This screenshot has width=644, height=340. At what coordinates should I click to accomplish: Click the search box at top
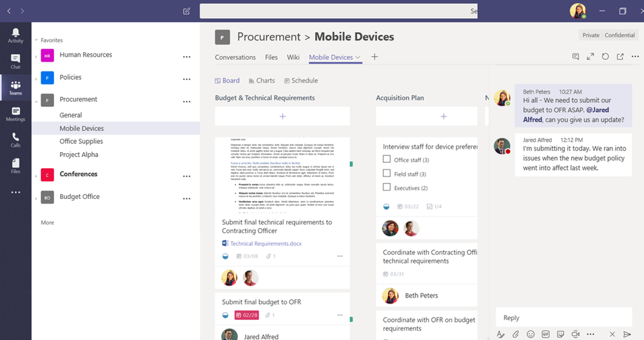(338, 11)
